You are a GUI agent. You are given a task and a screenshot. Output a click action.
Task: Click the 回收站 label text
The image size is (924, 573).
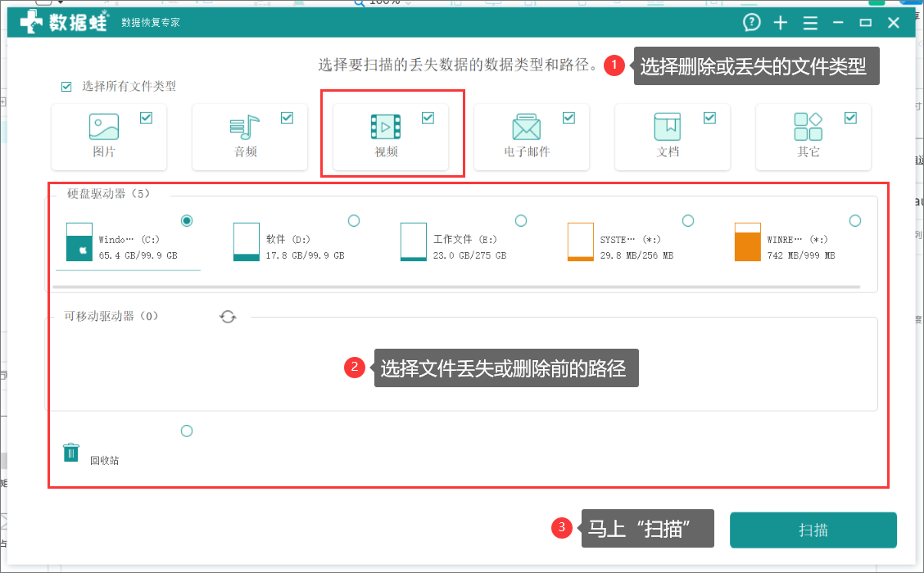(104, 461)
